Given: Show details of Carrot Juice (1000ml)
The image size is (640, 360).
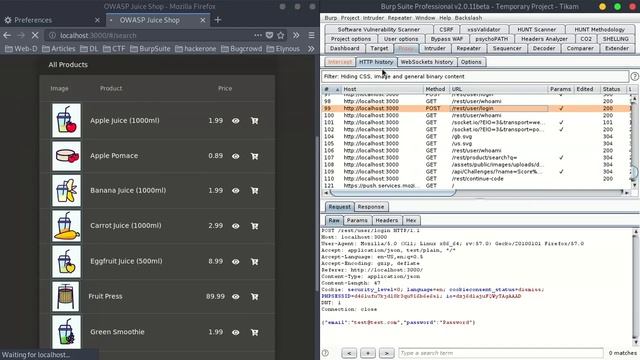Looking at the screenshot, I should tap(236, 226).
